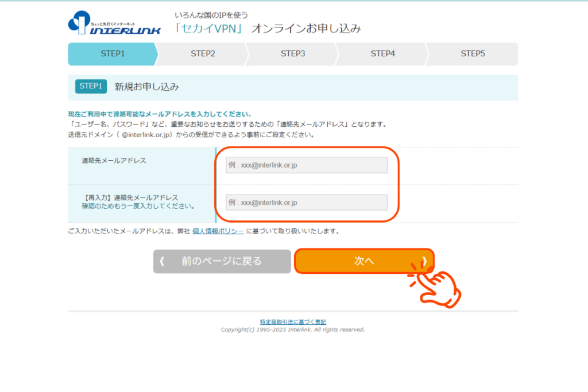The image size is (588, 392).
Task: Focus the 再入力 email confirmation field
Action: [x=307, y=203]
